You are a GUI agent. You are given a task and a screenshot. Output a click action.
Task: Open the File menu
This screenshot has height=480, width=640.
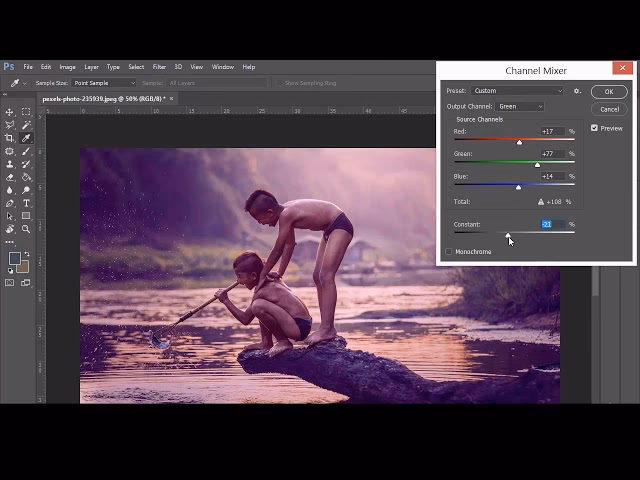pyautogui.click(x=28, y=67)
